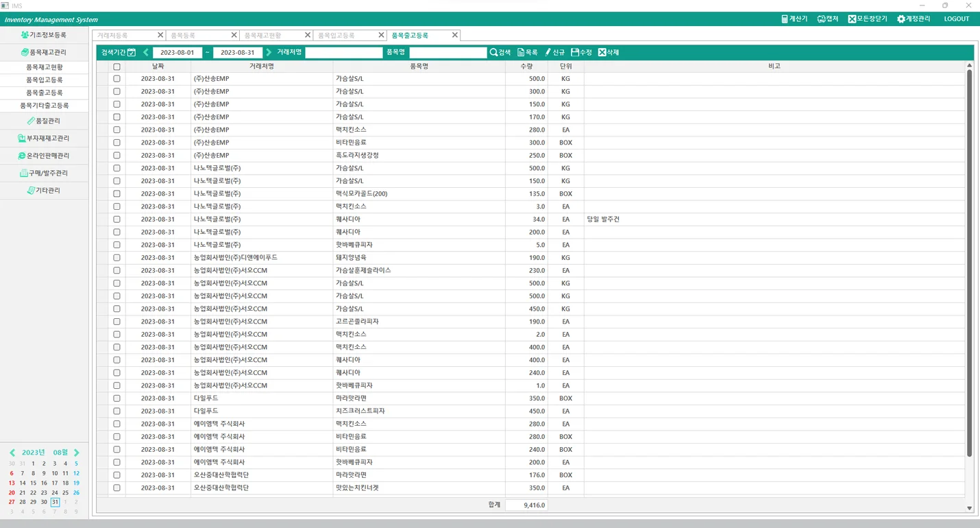980x528 pixels.
Task: Click the scroll-down arrow of the table
Action: pos(969,508)
